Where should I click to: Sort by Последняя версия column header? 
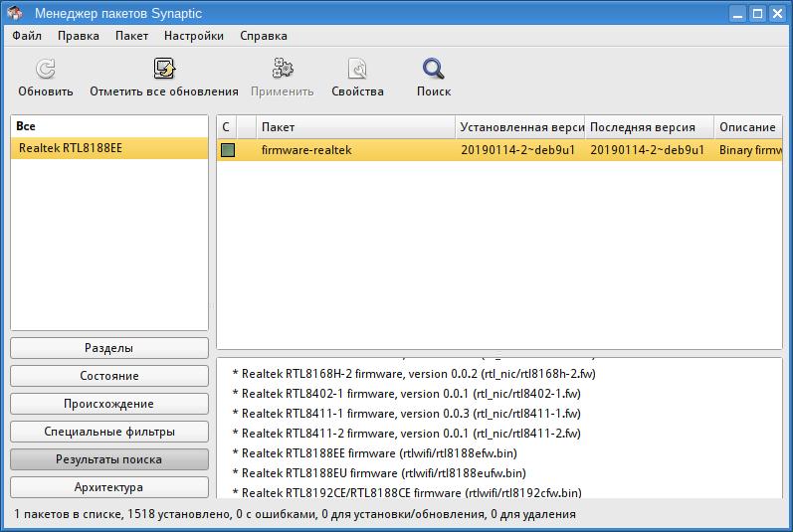tap(650, 127)
